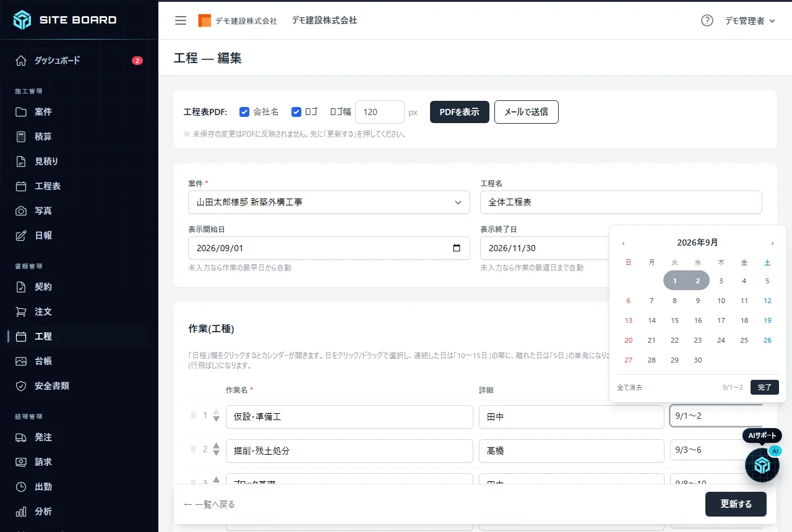Move row 2 task down
Image resolution: width=792 pixels, height=532 pixels.
coord(216,453)
